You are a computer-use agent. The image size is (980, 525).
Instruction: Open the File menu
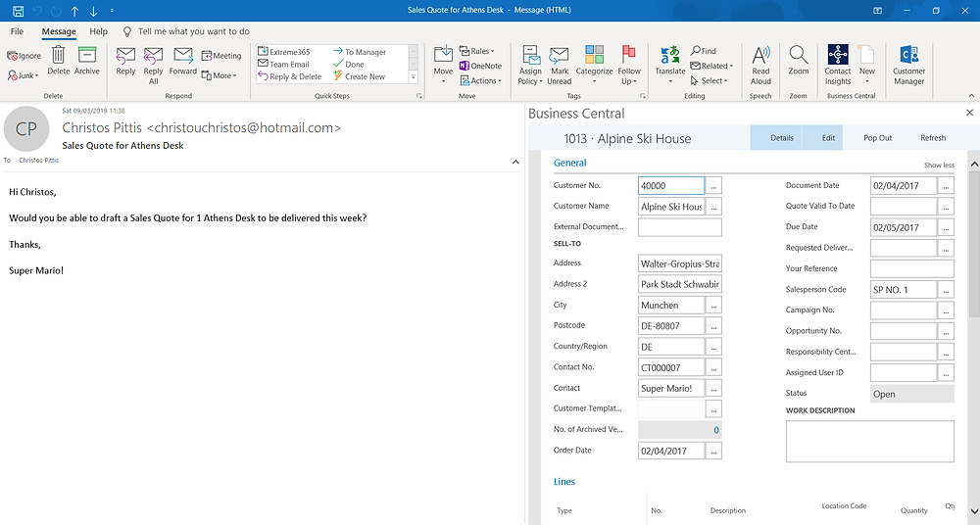17,31
